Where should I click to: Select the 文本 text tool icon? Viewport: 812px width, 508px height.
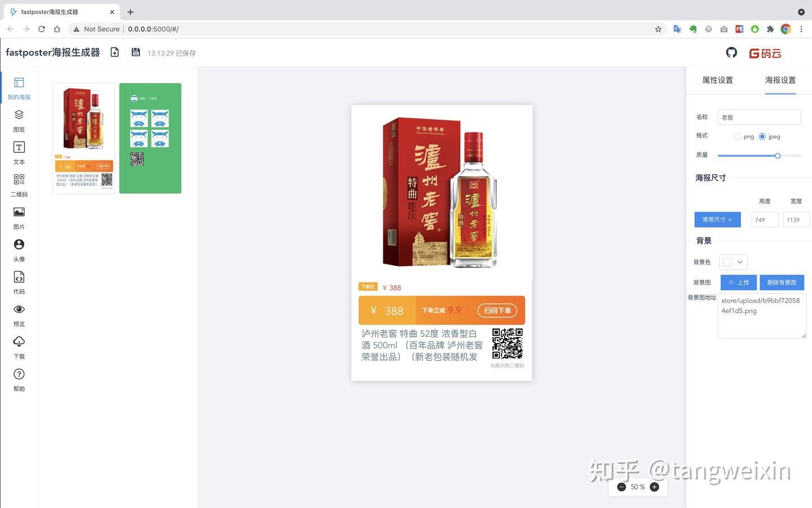(19, 147)
